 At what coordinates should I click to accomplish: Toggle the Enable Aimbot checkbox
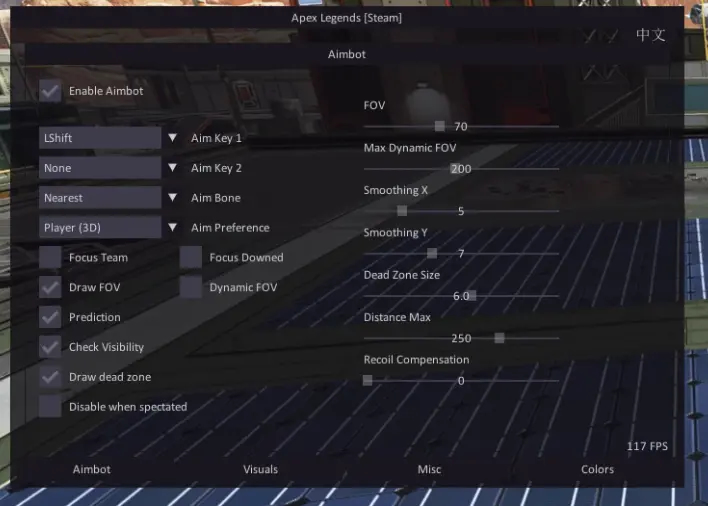pyautogui.click(x=50, y=91)
